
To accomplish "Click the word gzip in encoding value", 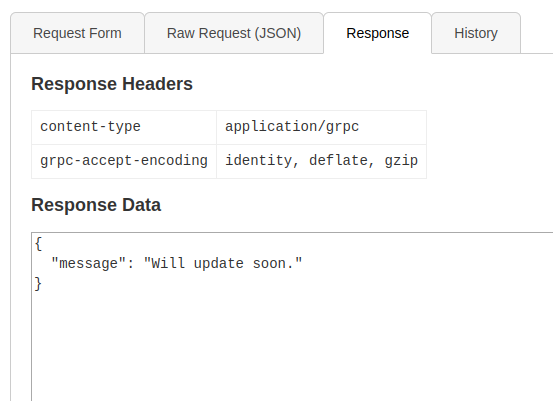I will [x=401, y=161].
